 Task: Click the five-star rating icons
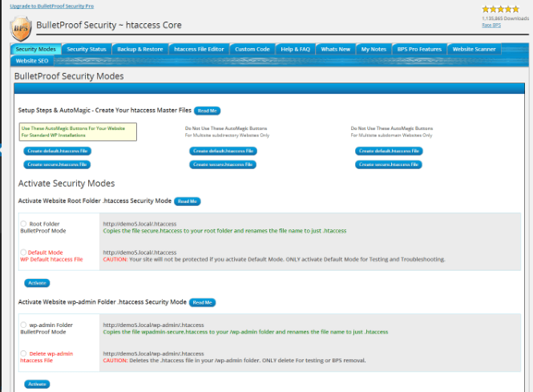coord(500,9)
